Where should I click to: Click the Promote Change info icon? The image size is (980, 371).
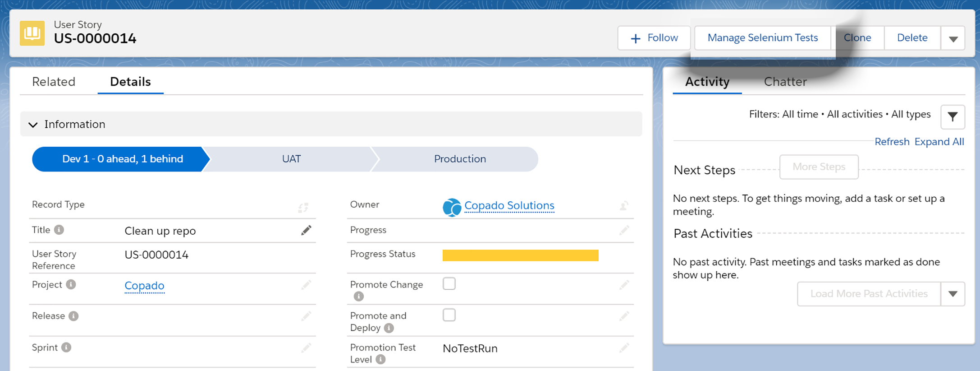[359, 296]
